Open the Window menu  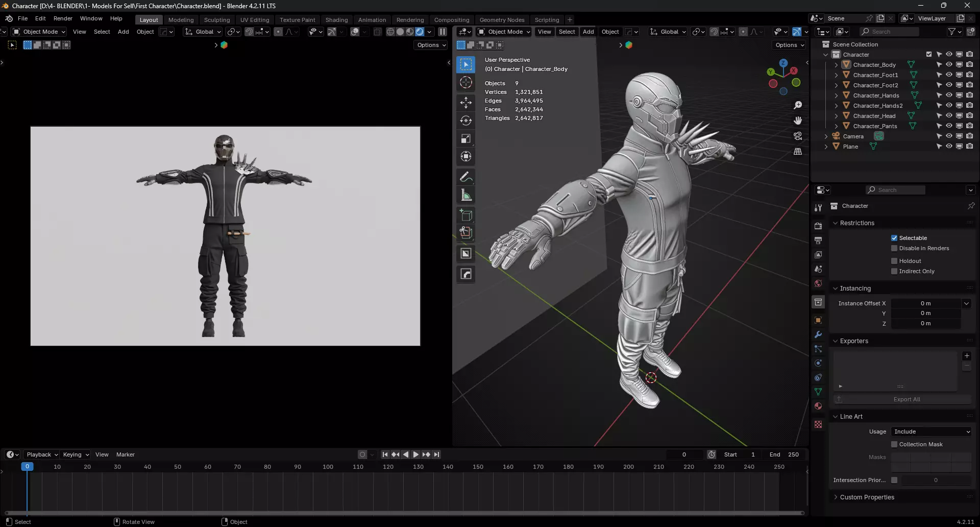(91, 18)
